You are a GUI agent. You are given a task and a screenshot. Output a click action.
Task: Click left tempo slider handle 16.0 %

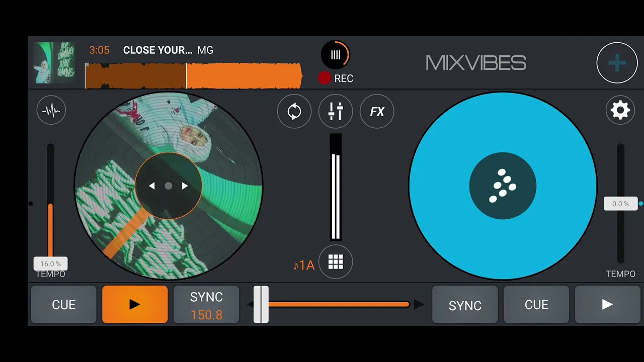[x=50, y=263]
